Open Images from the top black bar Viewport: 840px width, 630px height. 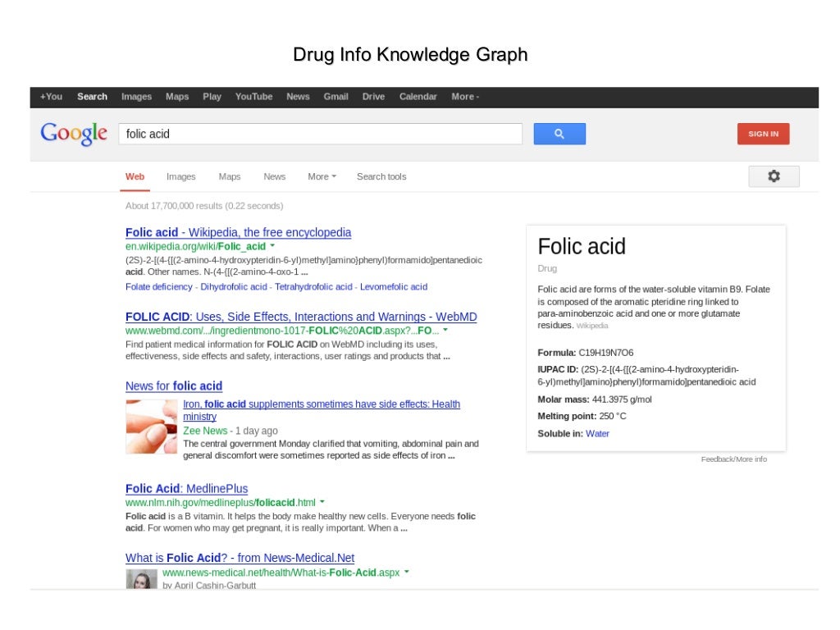click(137, 97)
